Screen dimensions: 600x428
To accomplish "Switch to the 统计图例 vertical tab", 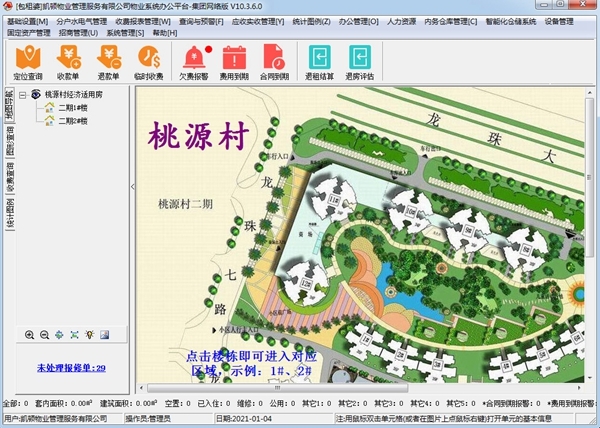I will [10, 214].
